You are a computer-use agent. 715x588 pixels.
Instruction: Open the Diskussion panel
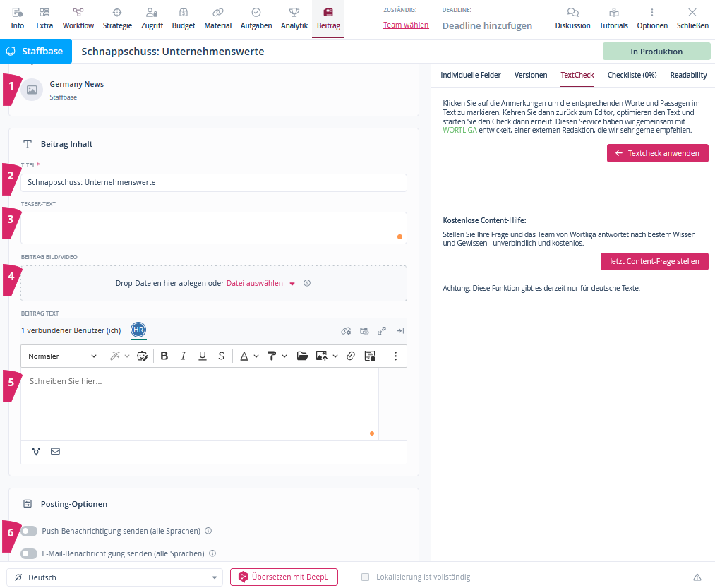(x=572, y=18)
